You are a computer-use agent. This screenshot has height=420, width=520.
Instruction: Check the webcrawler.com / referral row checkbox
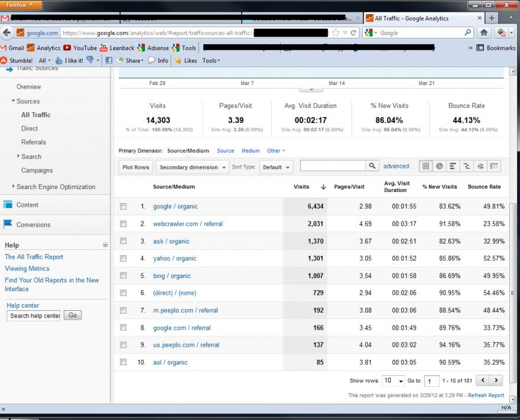click(x=123, y=224)
